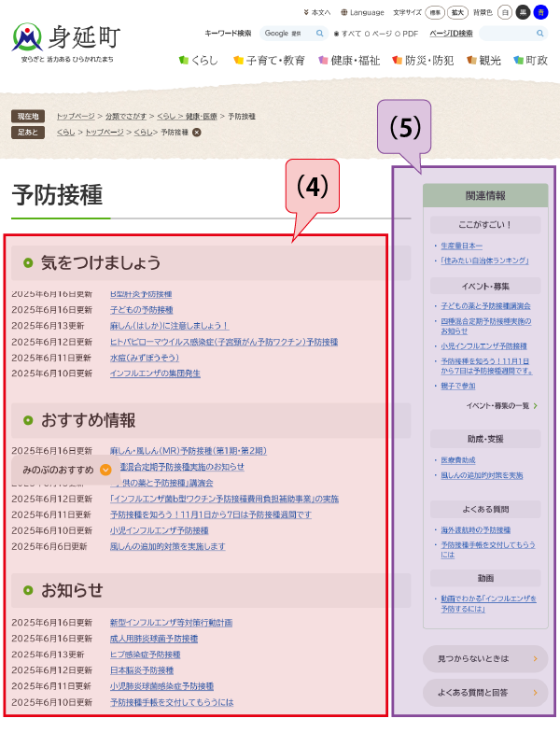Viewport: 560px width, 732px height.
Task: Open the 子育て・教育 main menu
Action: point(269,60)
